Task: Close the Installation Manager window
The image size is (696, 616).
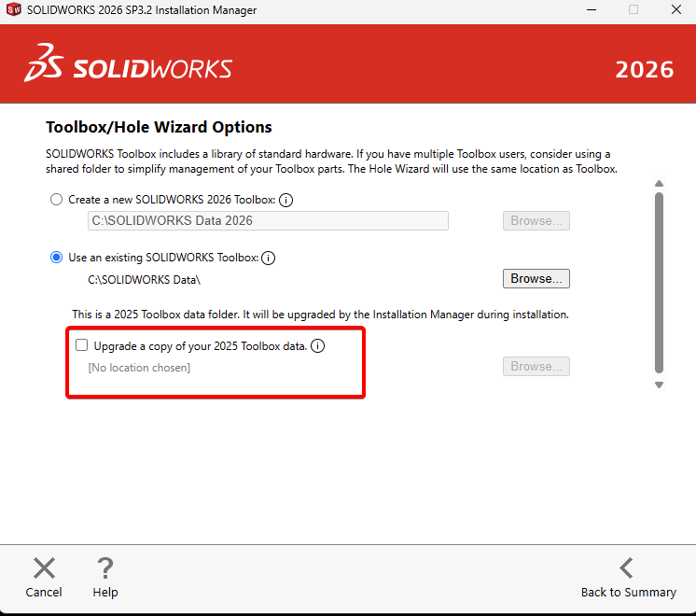Action: point(676,9)
